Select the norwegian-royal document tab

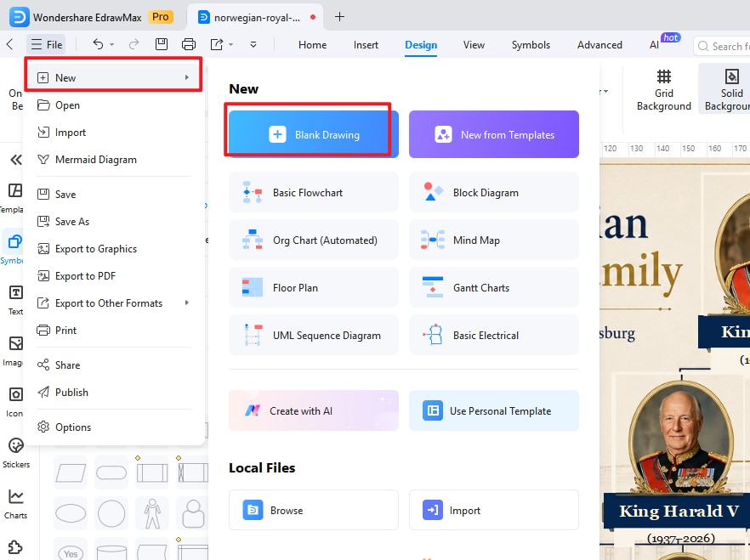point(255,17)
